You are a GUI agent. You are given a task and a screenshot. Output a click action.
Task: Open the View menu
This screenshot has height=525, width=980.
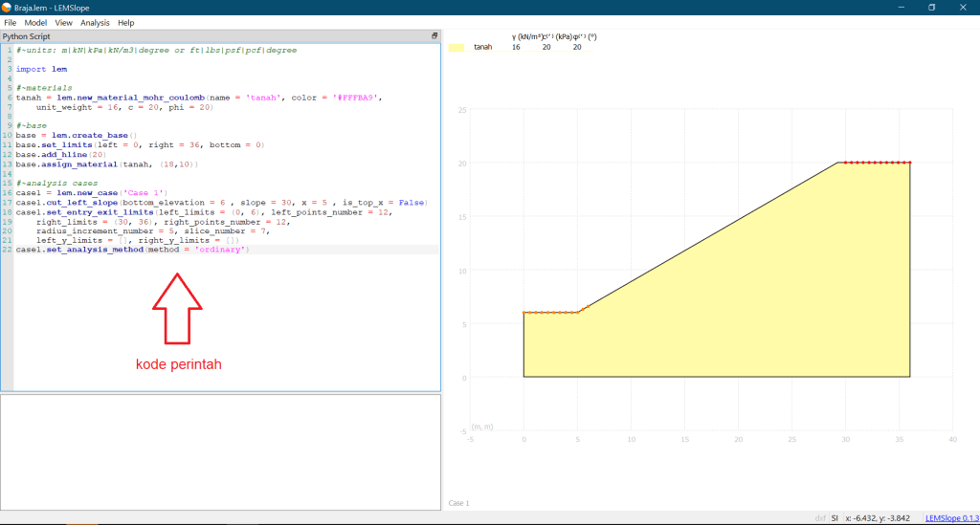[63, 22]
